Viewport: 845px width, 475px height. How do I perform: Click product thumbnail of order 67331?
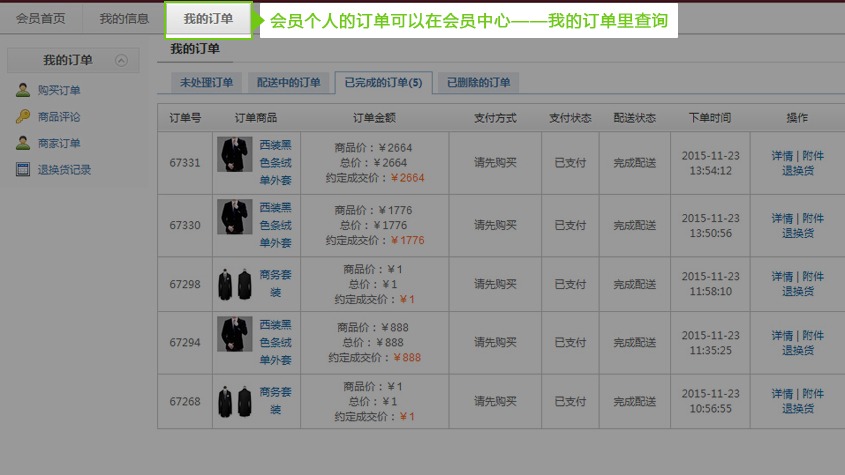click(x=234, y=154)
